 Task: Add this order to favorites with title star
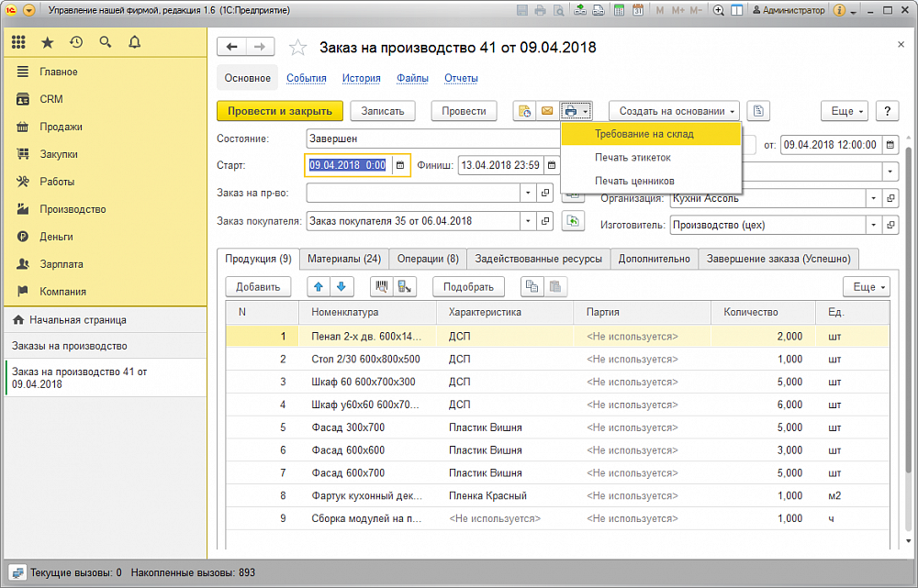[x=298, y=48]
